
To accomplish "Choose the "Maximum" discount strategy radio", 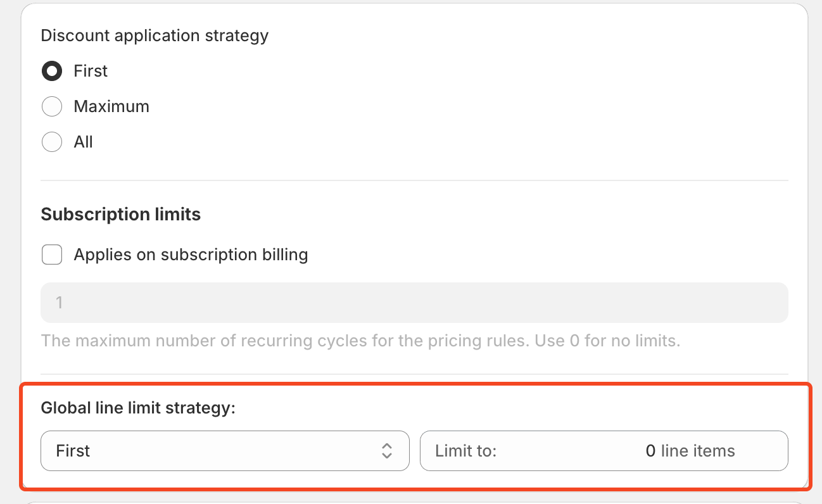I will pyautogui.click(x=52, y=106).
